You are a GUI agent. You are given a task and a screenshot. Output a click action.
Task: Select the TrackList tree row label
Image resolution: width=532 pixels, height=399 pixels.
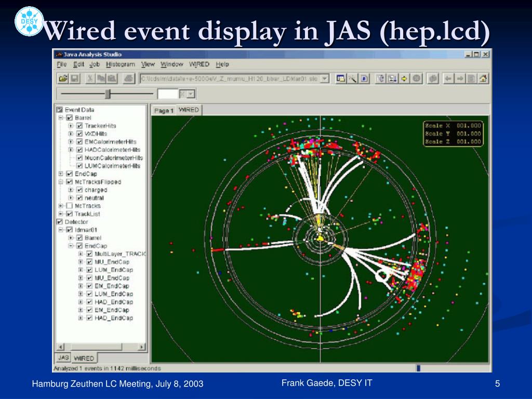pos(87,214)
